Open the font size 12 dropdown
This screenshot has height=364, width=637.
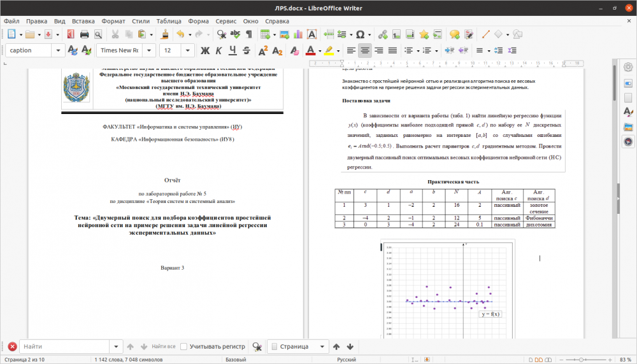coord(187,50)
